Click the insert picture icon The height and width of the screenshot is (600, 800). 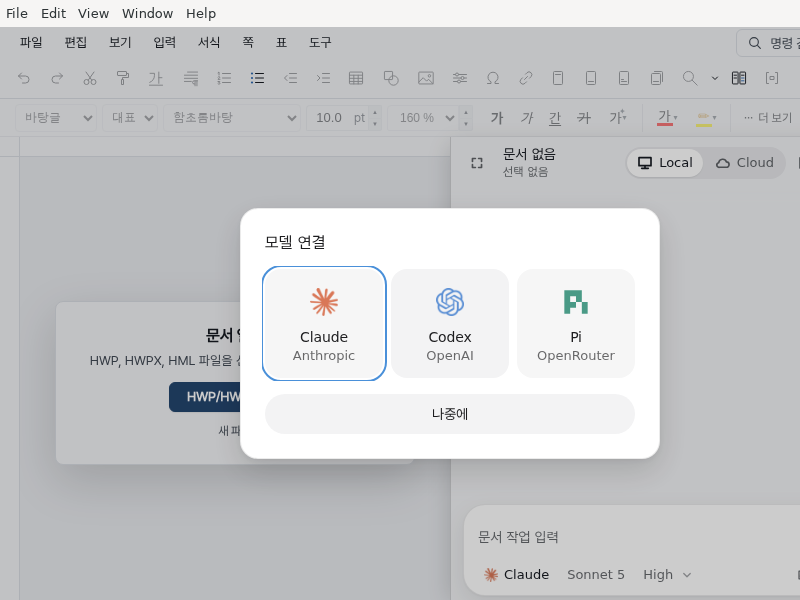[x=426, y=78]
